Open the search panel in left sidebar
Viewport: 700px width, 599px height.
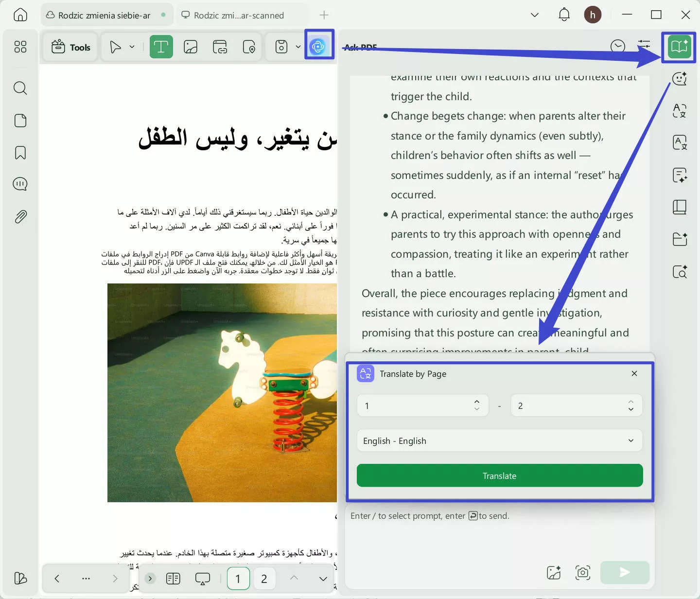coord(20,88)
